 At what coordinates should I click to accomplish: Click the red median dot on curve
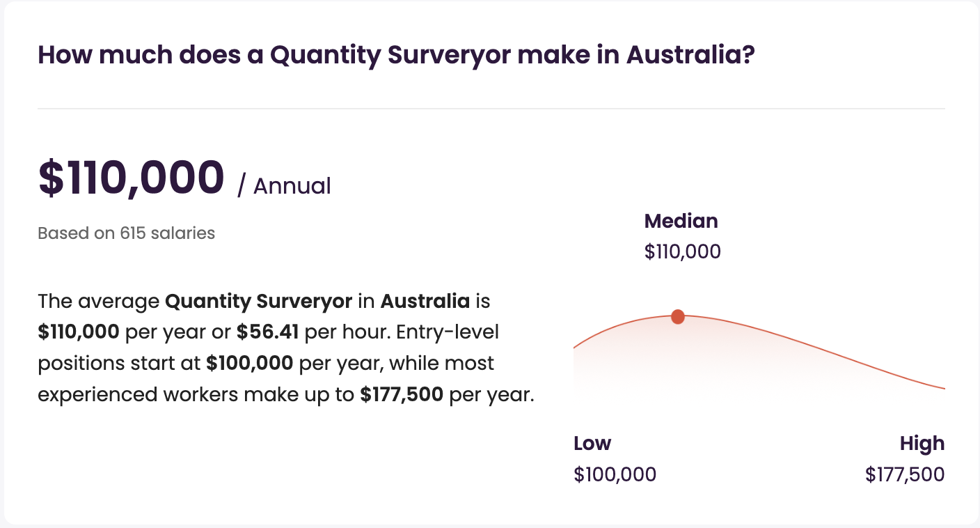(x=678, y=317)
